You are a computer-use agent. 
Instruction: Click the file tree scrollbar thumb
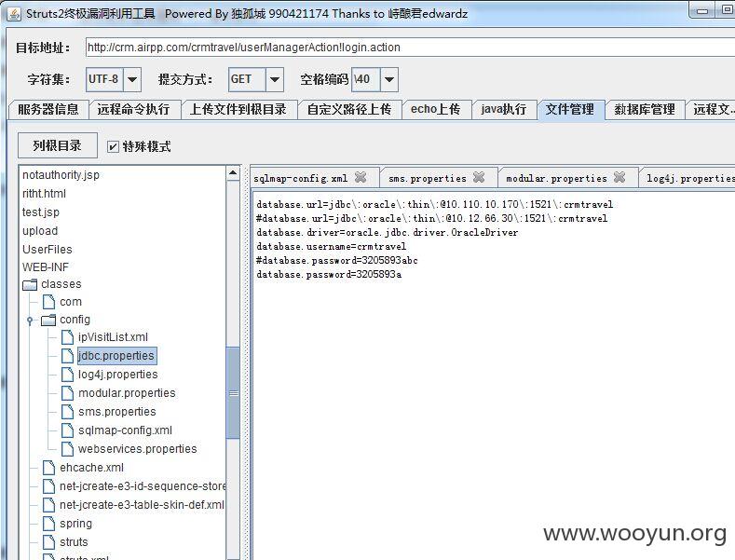[x=233, y=393]
